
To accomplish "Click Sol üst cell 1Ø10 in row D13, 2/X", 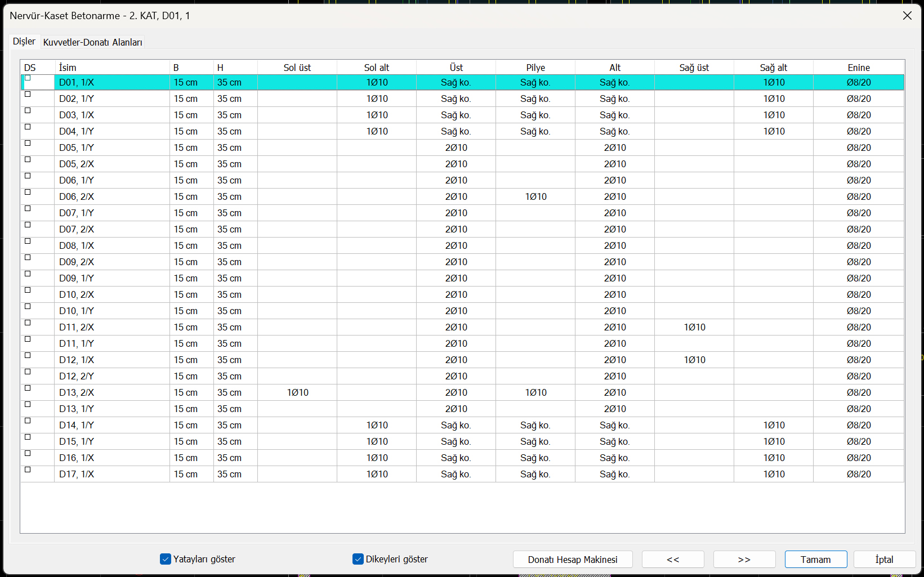I will click(297, 392).
